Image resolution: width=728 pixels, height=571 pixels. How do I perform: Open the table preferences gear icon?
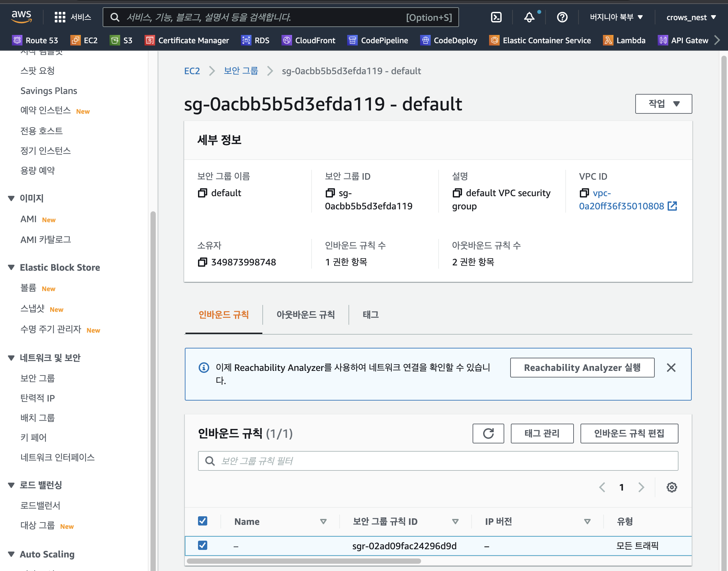click(672, 487)
